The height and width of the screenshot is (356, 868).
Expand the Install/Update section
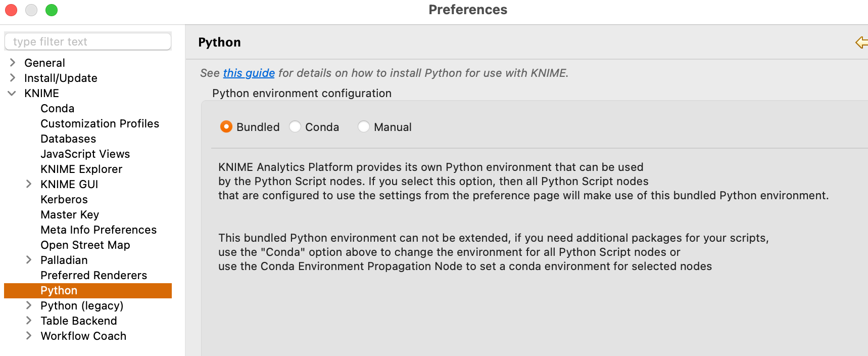13,78
